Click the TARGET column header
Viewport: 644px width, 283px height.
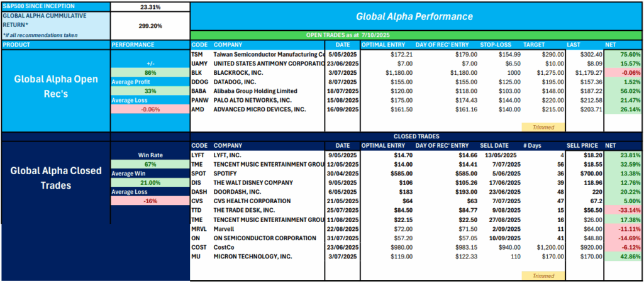pyautogui.click(x=541, y=45)
